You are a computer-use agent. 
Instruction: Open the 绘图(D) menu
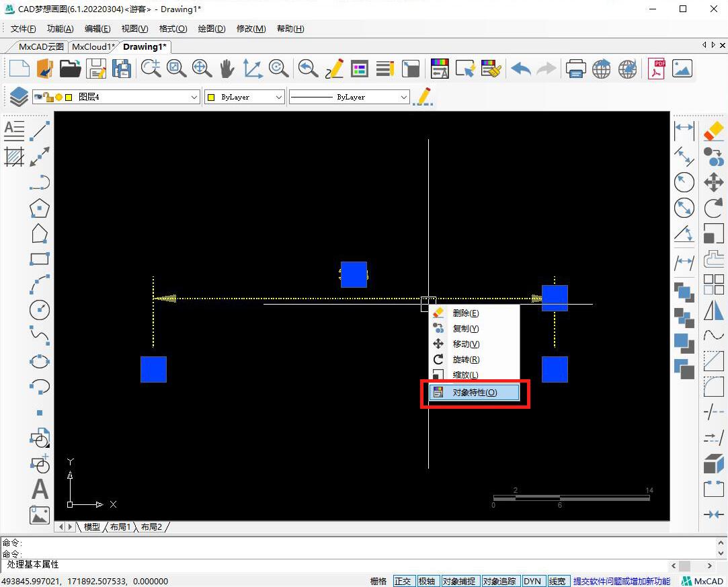(212, 28)
